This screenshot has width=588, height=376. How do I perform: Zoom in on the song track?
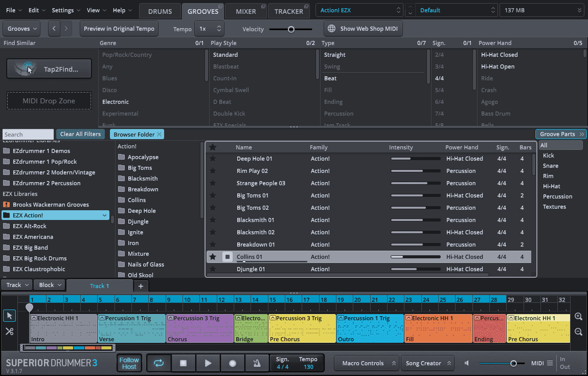click(578, 317)
